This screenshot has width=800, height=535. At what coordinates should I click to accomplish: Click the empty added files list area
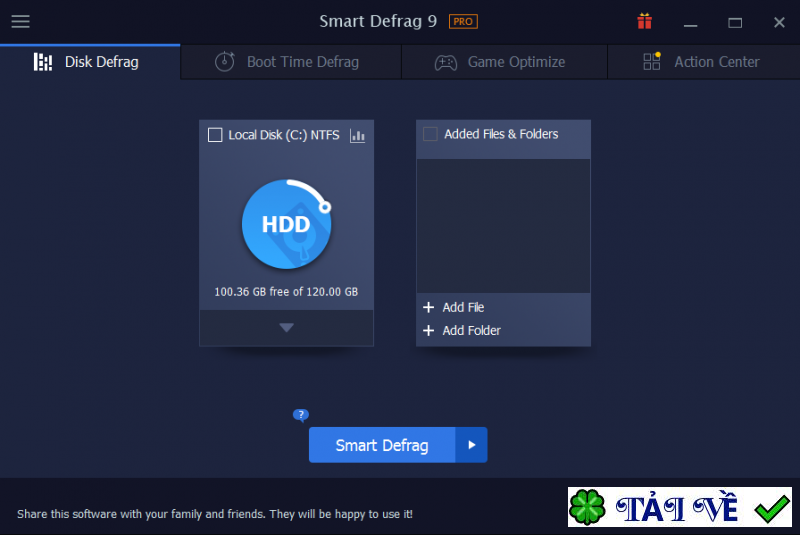[504, 226]
